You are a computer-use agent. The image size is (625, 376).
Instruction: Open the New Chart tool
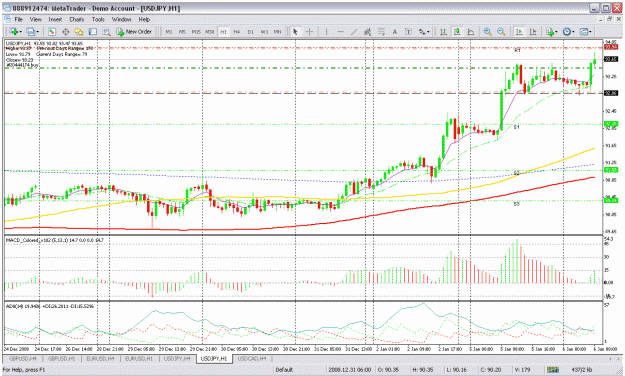(x=14, y=31)
